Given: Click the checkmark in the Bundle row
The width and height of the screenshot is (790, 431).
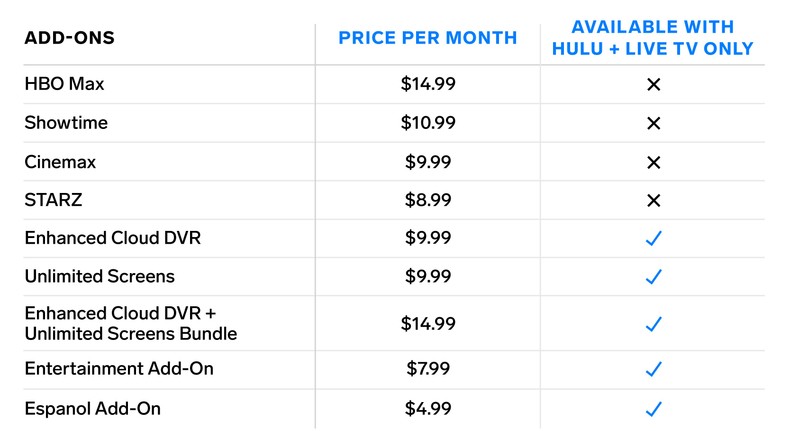Looking at the screenshot, I should coord(653,323).
